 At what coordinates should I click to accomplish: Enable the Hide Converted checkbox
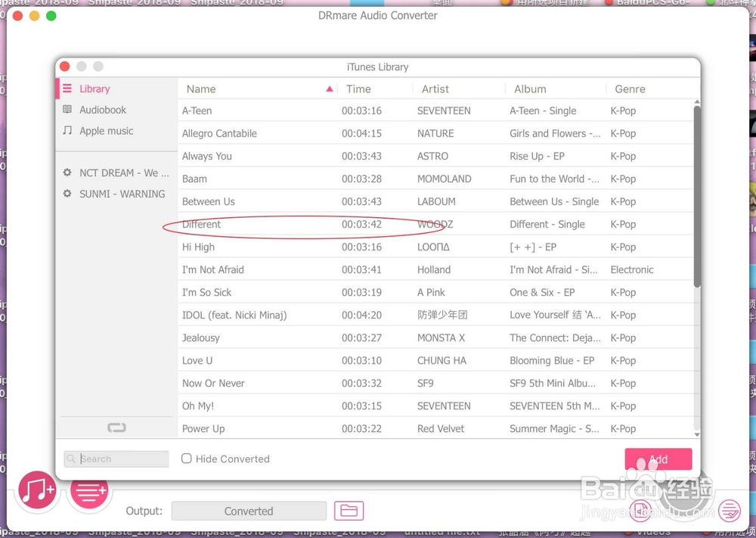[187, 459]
